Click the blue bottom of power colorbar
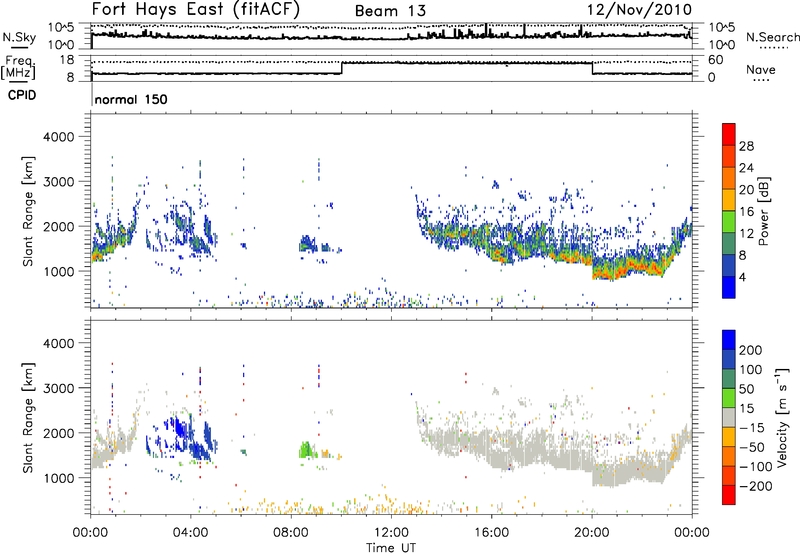This screenshot has height=554, width=800. tap(729, 287)
